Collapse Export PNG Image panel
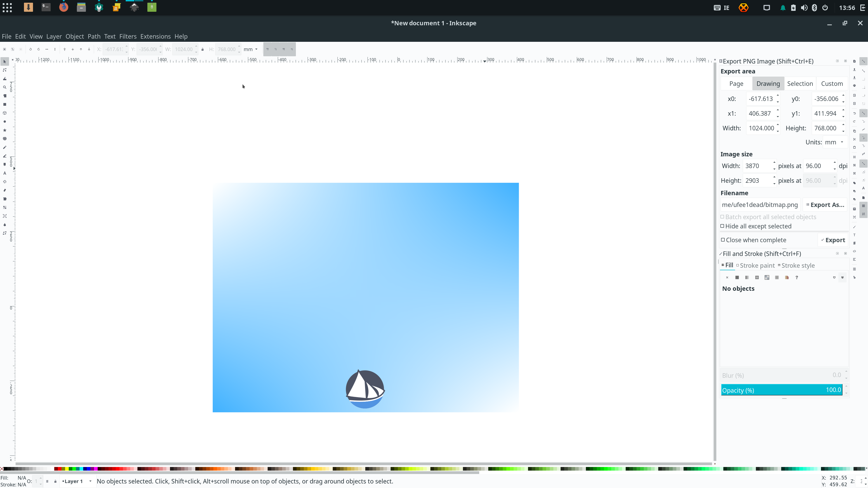 837,61
